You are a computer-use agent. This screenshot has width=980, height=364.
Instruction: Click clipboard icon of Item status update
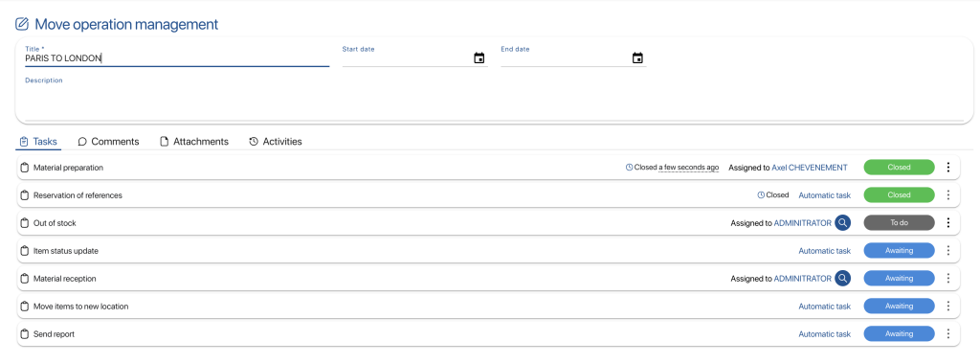point(25,251)
